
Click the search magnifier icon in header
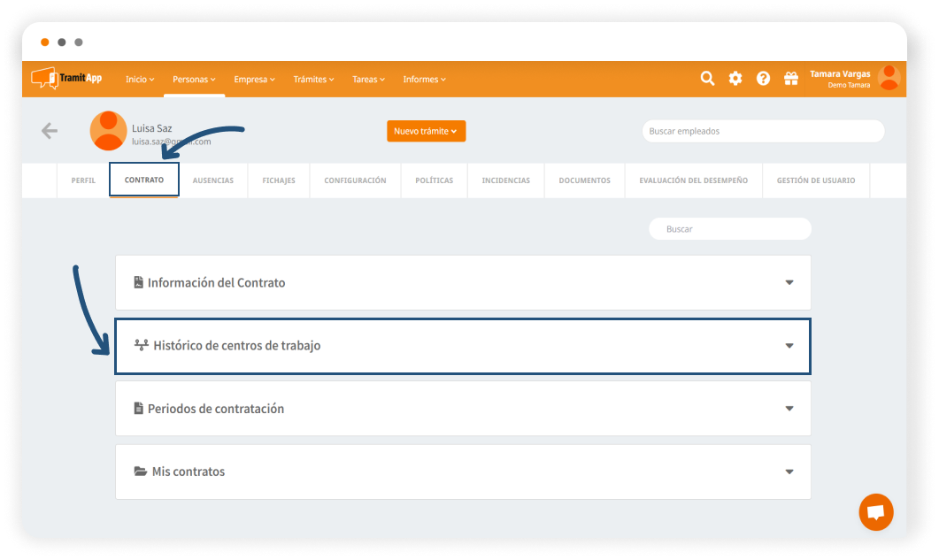707,79
